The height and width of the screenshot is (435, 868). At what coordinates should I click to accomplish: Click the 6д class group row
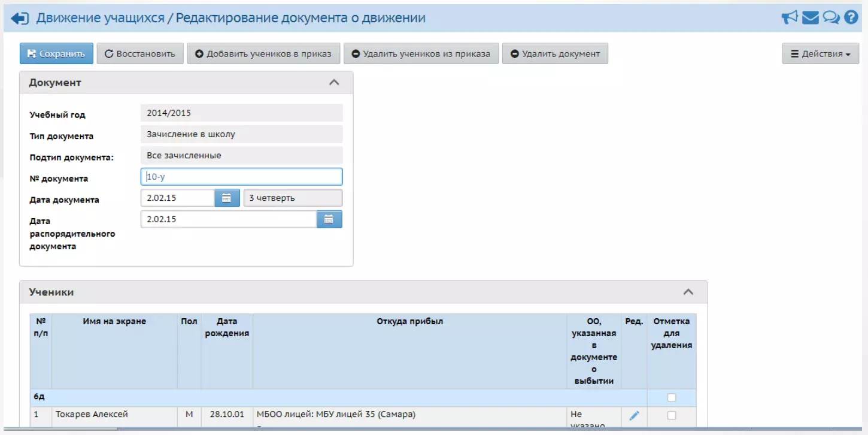click(338, 398)
